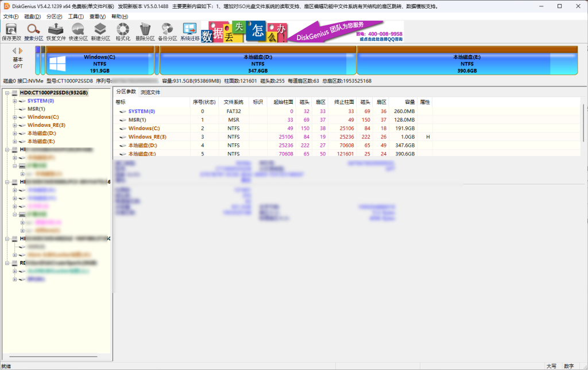Click the 属性 column header
Image resolution: width=588 pixels, height=370 pixels.
click(425, 102)
